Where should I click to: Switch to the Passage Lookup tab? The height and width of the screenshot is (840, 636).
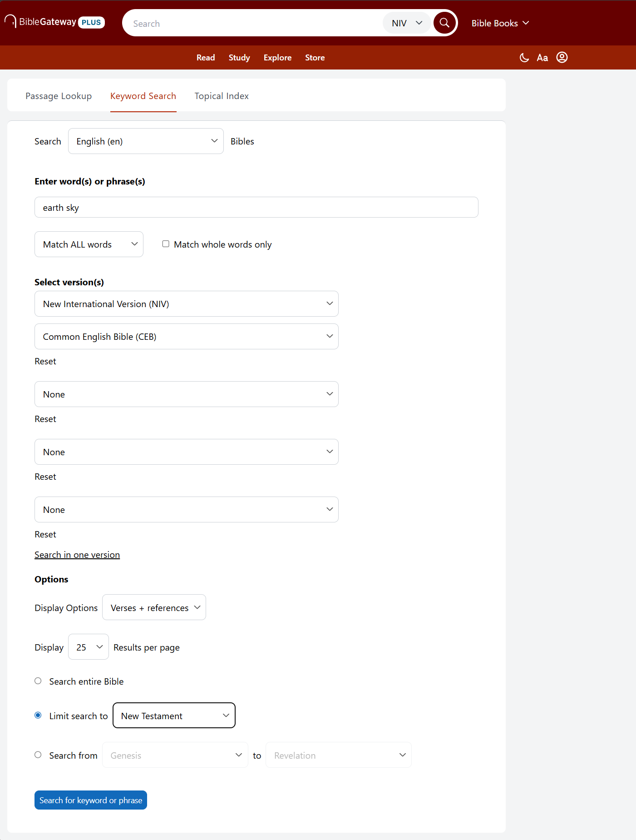pos(59,96)
